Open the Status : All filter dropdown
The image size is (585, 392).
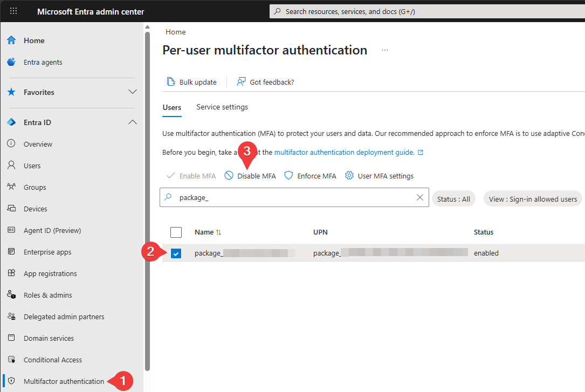pos(453,198)
